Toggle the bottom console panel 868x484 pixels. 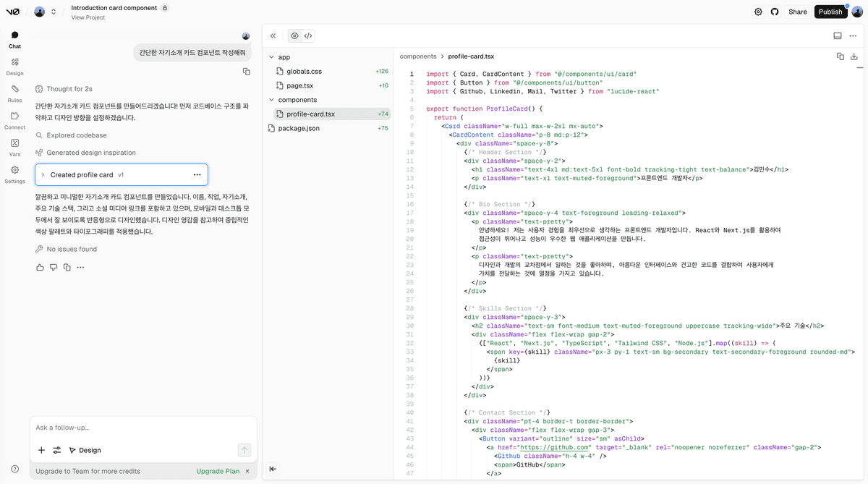point(838,35)
